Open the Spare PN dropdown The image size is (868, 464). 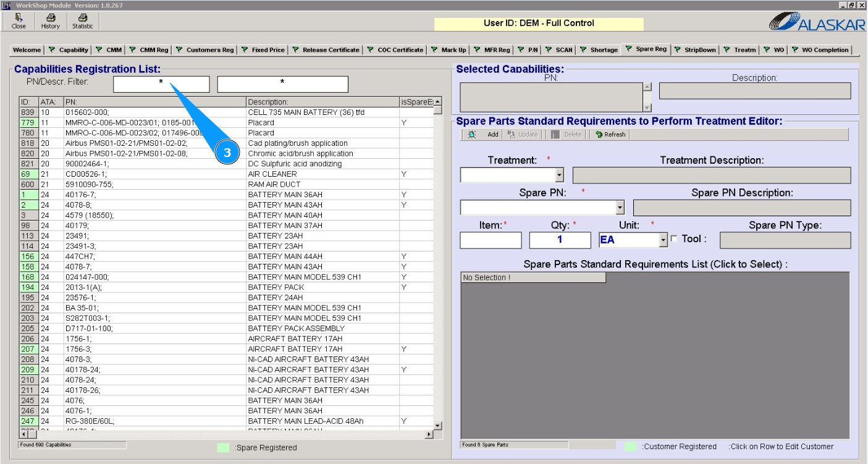[x=620, y=208]
